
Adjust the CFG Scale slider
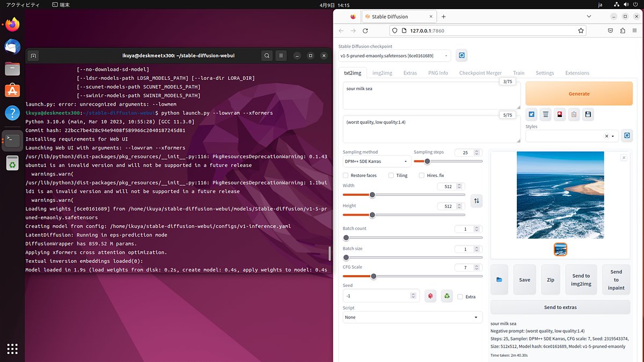[374, 276]
